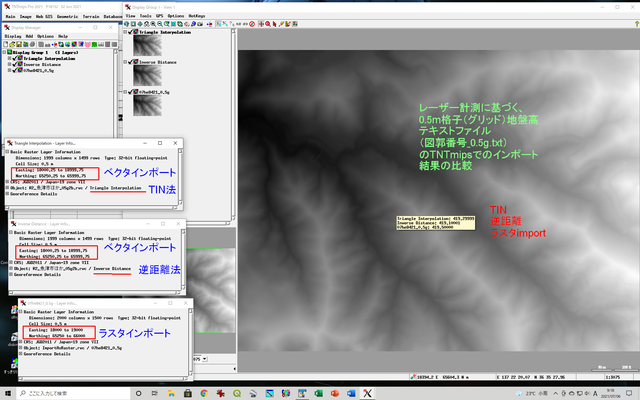Viewport: 640px width, 400px height.
Task: Collapse Triangle Interpolation entry in View legend
Action: [x=125, y=32]
